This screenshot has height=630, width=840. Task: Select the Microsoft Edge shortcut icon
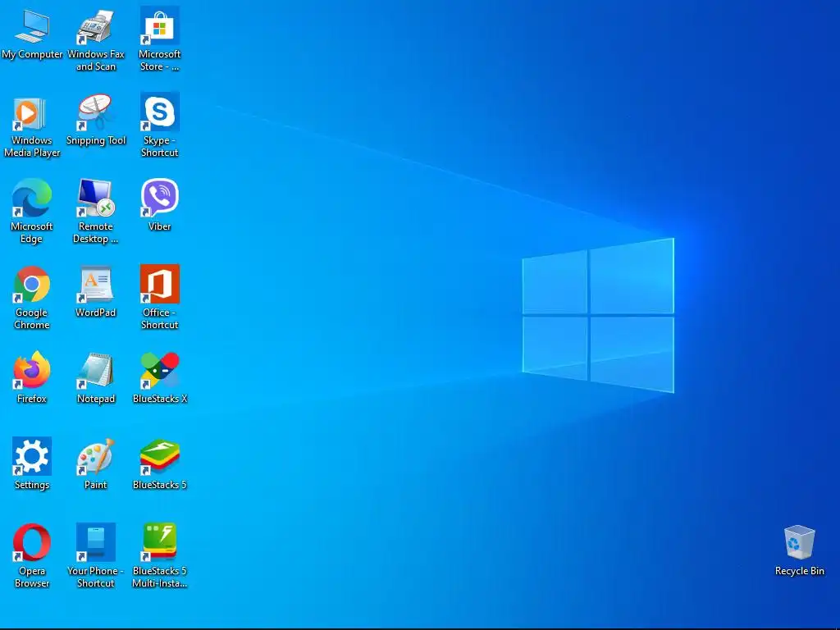pyautogui.click(x=32, y=199)
